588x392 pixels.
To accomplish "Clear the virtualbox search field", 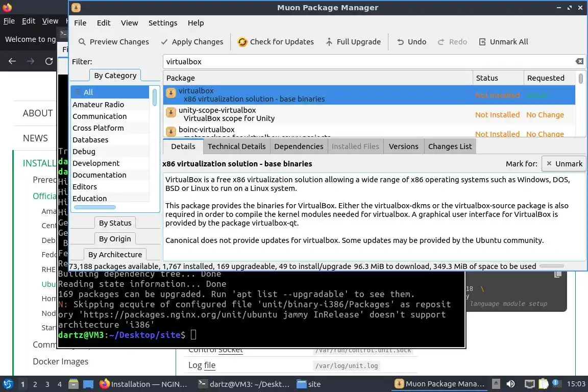I will pos(579,62).
